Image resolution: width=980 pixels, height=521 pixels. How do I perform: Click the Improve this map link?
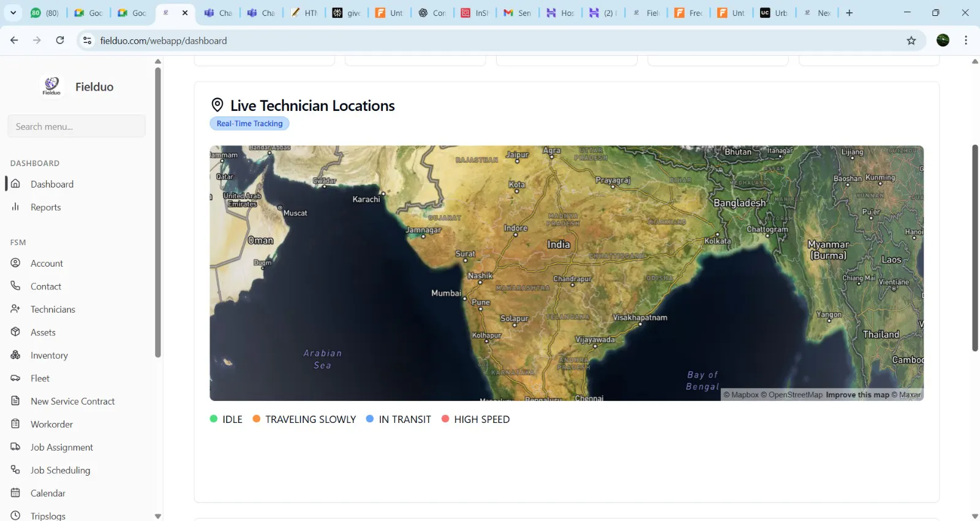click(857, 395)
